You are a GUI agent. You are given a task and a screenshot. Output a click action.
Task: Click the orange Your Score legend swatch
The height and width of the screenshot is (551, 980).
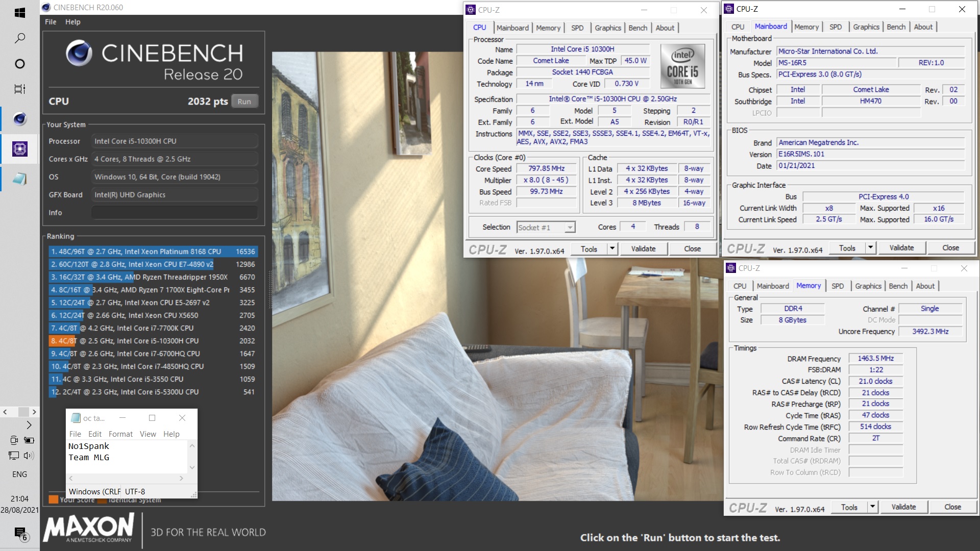[53, 500]
